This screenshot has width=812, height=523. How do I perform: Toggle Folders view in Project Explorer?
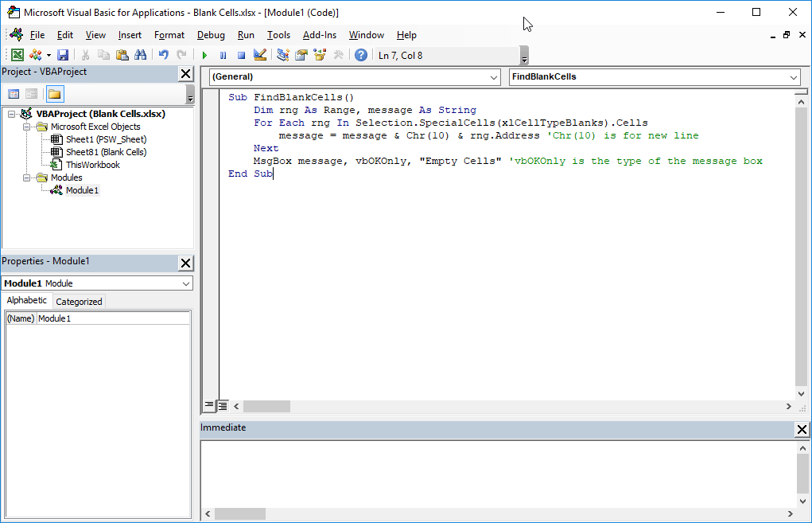[54, 94]
